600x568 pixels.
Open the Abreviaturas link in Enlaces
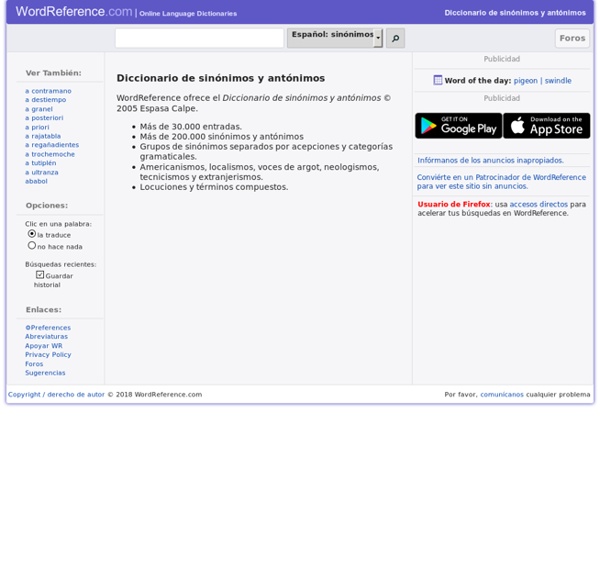(x=46, y=336)
